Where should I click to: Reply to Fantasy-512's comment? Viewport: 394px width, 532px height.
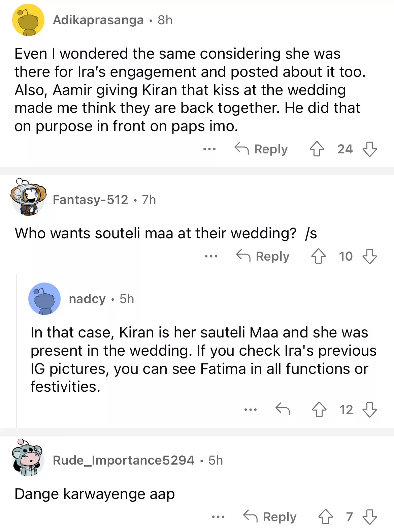263,256
